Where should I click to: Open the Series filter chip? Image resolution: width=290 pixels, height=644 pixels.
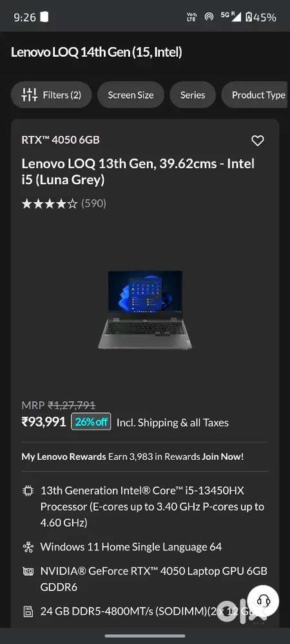(193, 95)
